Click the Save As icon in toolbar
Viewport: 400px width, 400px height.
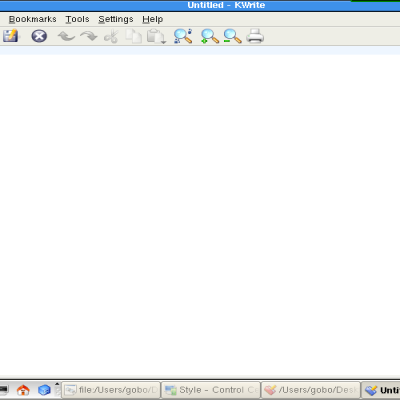[11, 36]
